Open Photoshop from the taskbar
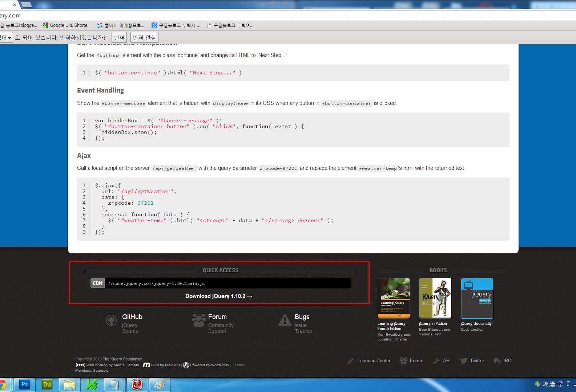The image size is (576, 392). click(24, 384)
